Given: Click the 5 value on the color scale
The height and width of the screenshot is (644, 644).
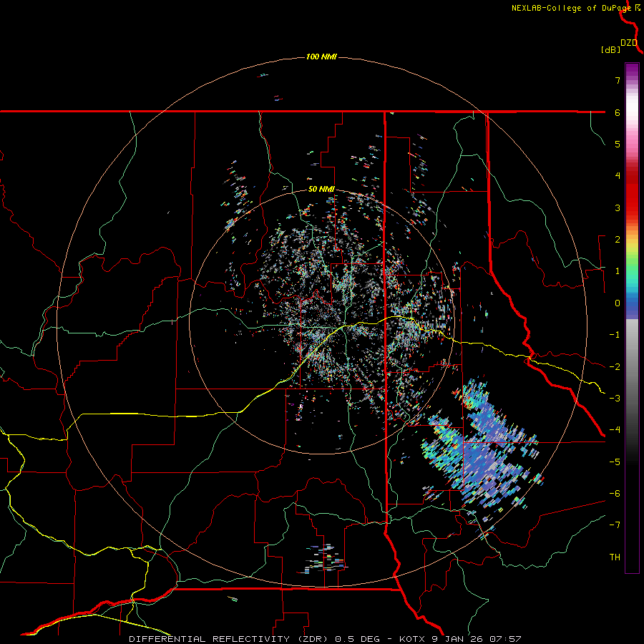Looking at the screenshot, I should coord(618,144).
